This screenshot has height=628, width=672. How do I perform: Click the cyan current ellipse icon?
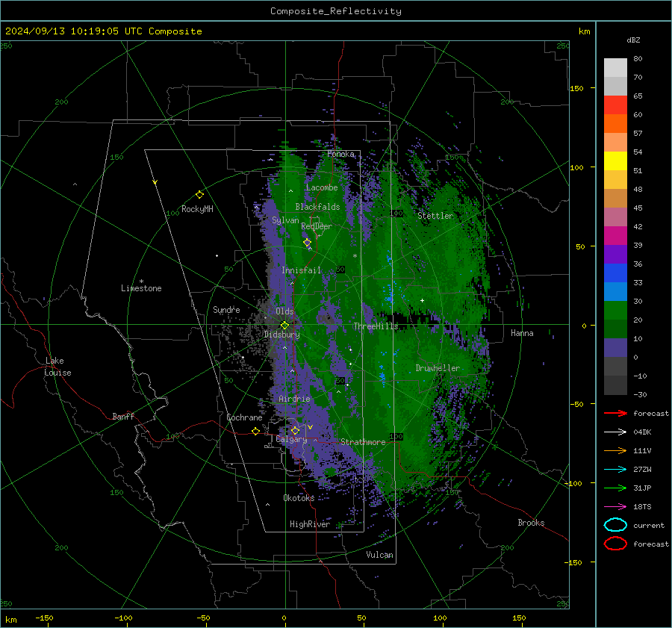tap(615, 525)
